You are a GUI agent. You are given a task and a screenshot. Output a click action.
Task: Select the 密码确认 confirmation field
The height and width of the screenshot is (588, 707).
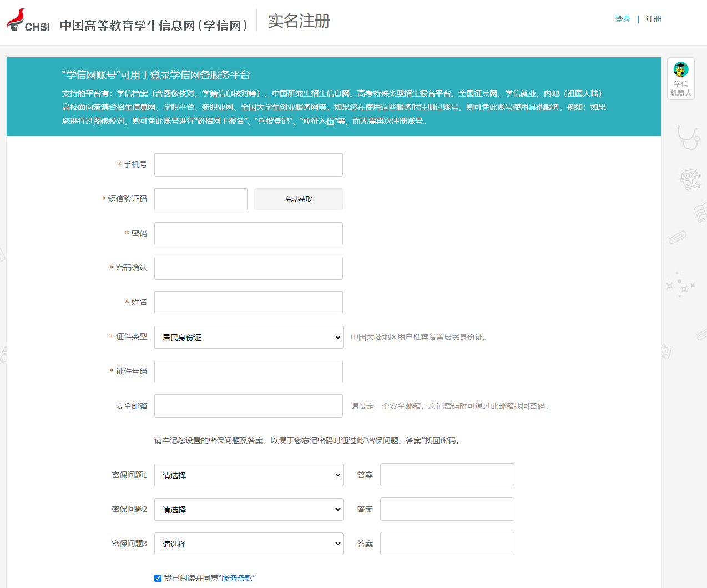tap(248, 268)
